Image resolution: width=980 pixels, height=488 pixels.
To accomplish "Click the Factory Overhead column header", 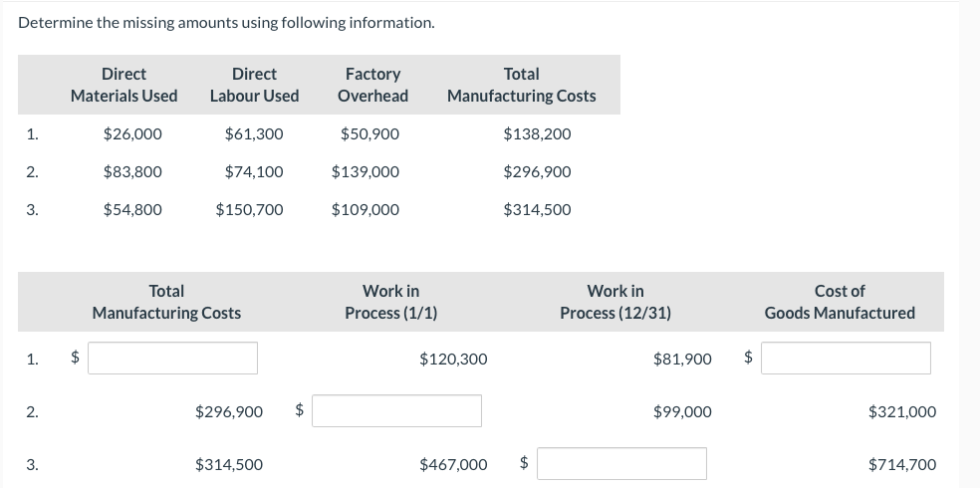I will tap(372, 85).
